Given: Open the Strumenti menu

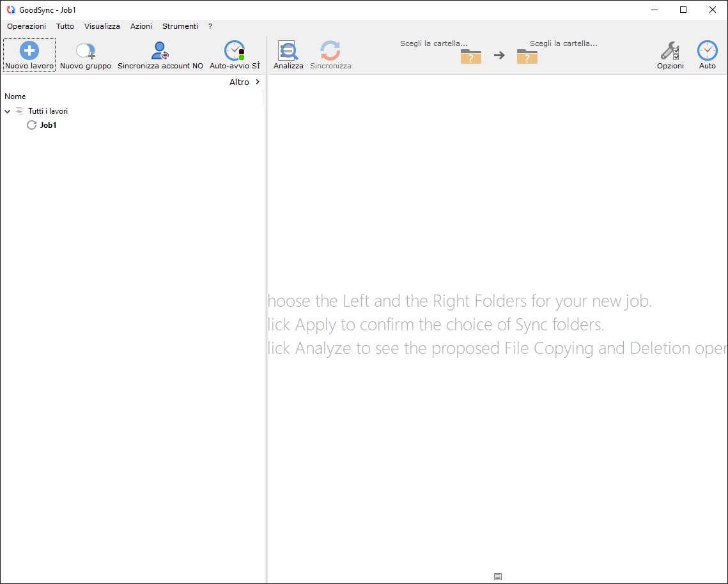Looking at the screenshot, I should [180, 26].
